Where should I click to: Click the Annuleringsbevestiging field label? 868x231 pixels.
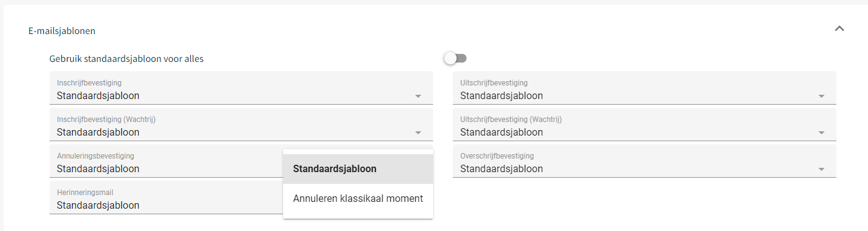click(x=95, y=156)
